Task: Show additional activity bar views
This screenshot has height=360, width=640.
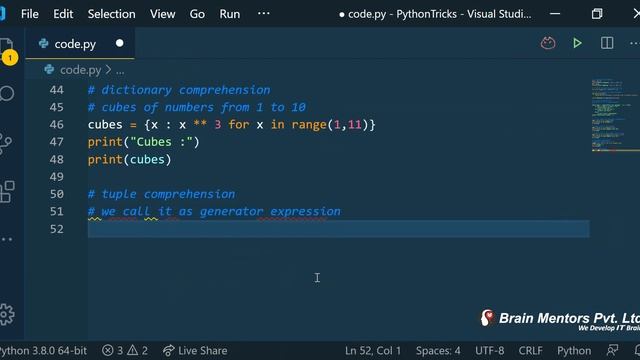Action: pos(7,239)
